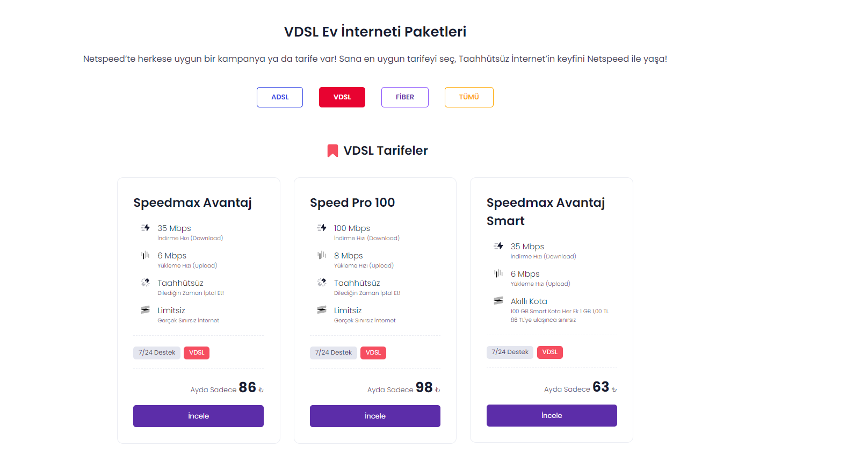
Task: Show all packages with TÜMÜ tab
Action: (469, 97)
